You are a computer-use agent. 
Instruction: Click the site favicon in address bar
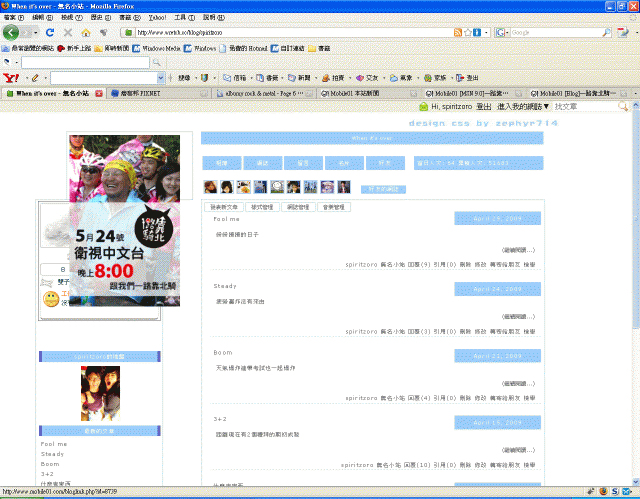[x=128, y=32]
